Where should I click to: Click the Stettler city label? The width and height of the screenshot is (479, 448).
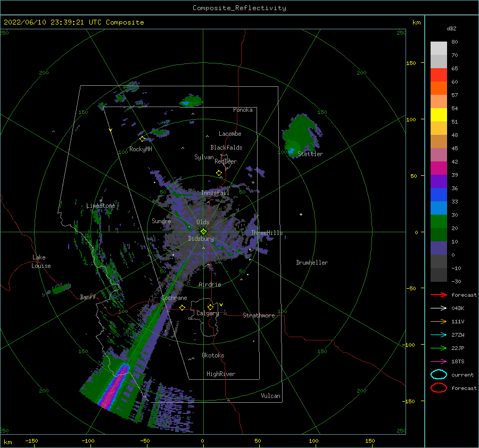310,154
